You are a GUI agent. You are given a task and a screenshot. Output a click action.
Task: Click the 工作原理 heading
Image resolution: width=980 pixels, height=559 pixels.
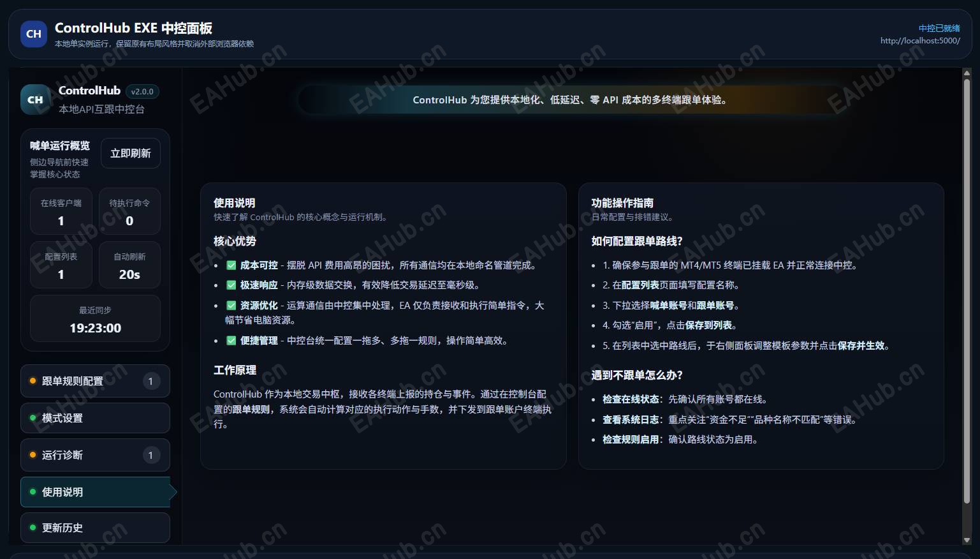[x=235, y=370]
